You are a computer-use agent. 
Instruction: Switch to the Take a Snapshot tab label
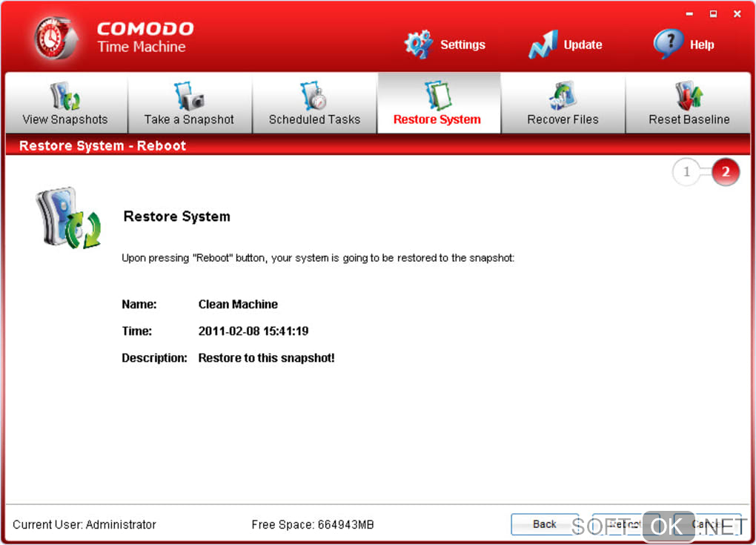(189, 119)
